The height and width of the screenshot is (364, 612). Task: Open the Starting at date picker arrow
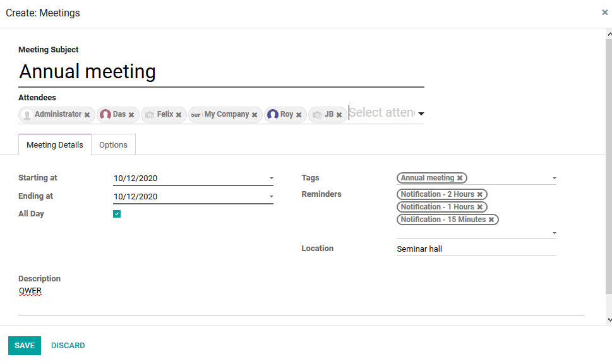point(271,178)
